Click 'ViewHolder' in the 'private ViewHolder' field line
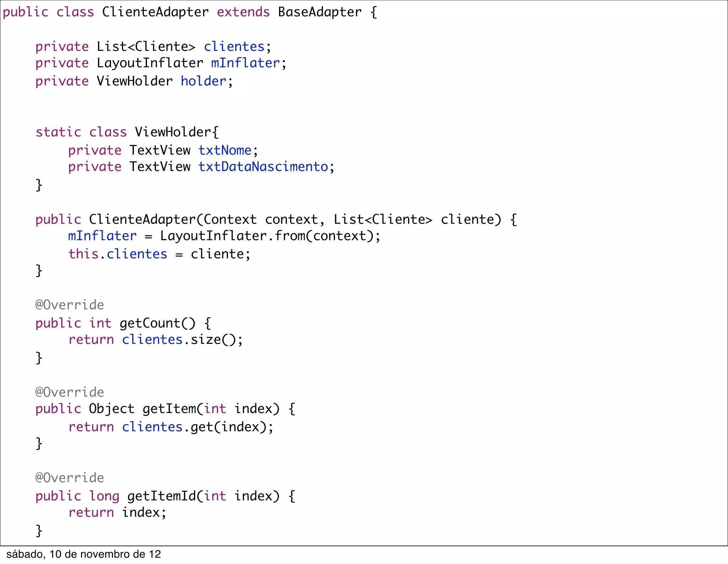This screenshot has height=564, width=728. pos(135,81)
